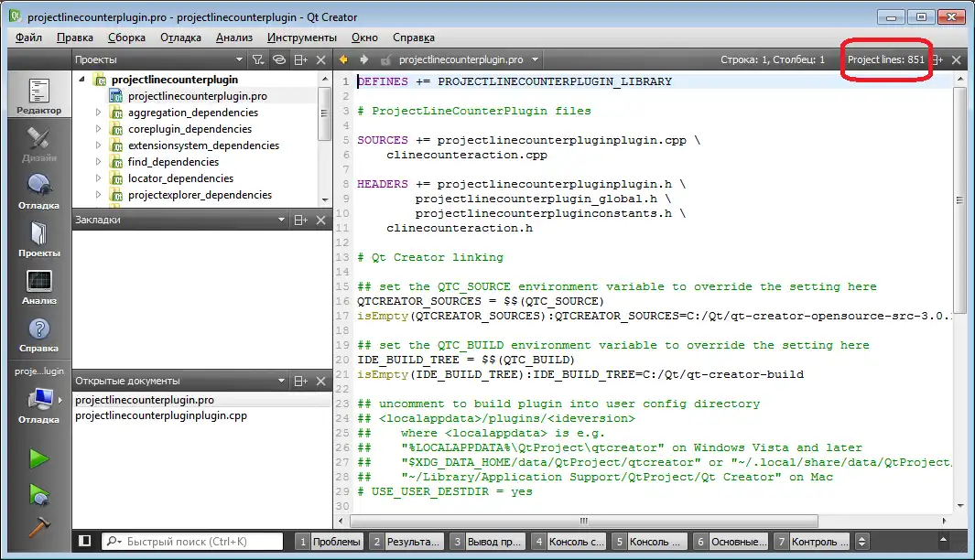Open the Анализ (Analyze) mode
The height and width of the screenshot is (560, 975).
[38, 286]
